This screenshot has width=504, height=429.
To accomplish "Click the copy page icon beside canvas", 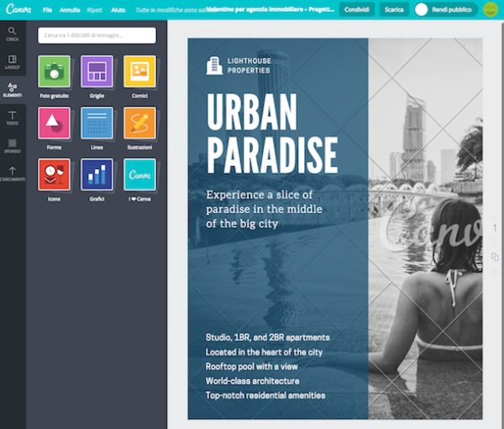I will 495,257.
